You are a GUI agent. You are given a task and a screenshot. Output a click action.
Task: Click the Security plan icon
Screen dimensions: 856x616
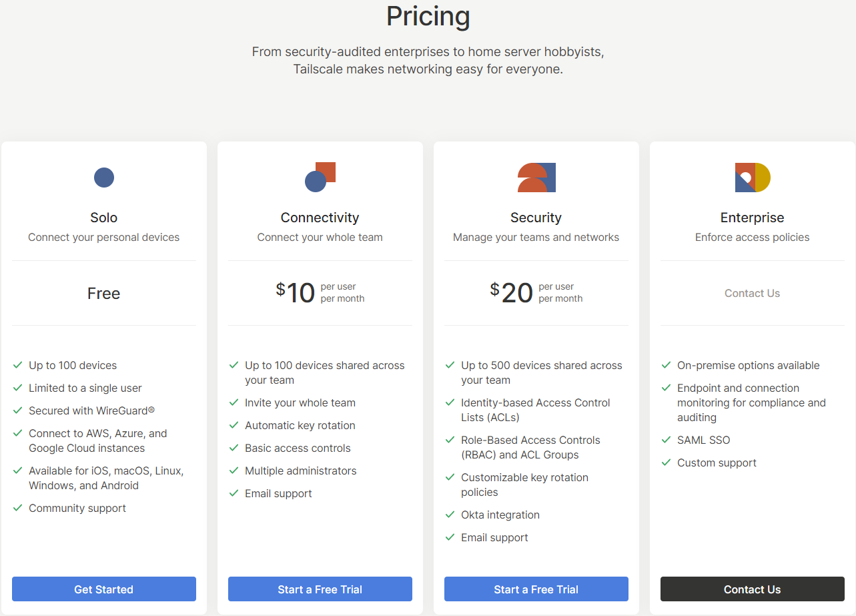[536, 178]
